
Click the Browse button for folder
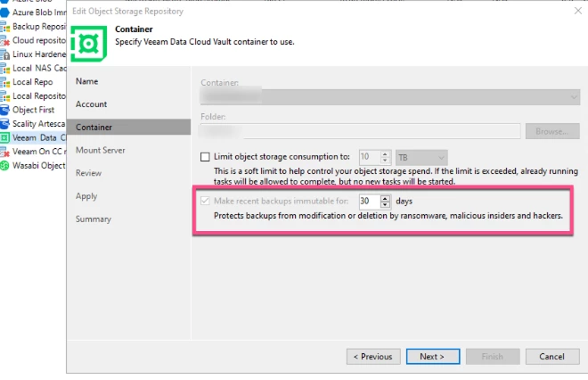[x=552, y=131]
